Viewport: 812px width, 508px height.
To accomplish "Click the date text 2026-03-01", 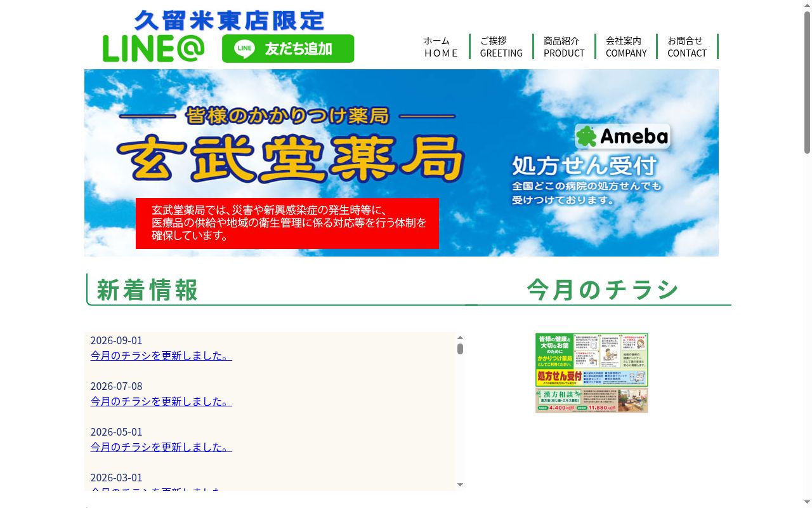I will tap(116, 478).
